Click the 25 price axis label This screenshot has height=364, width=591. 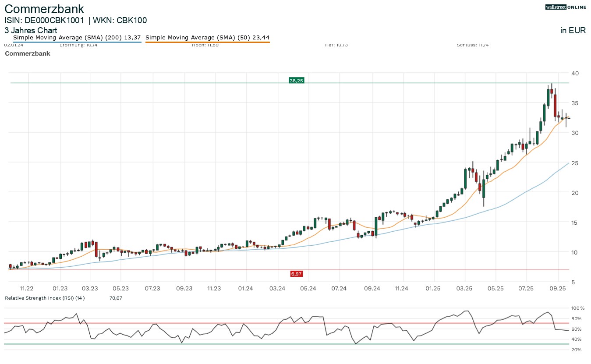[x=575, y=163]
